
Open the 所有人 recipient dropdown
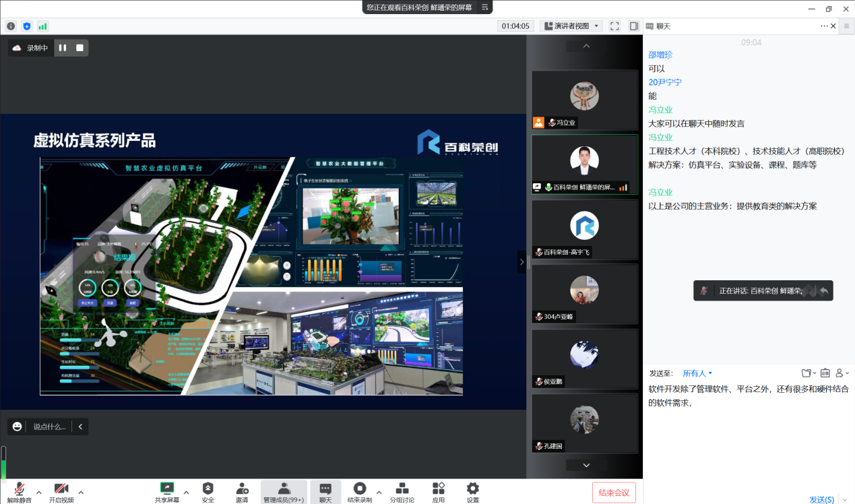(697, 373)
